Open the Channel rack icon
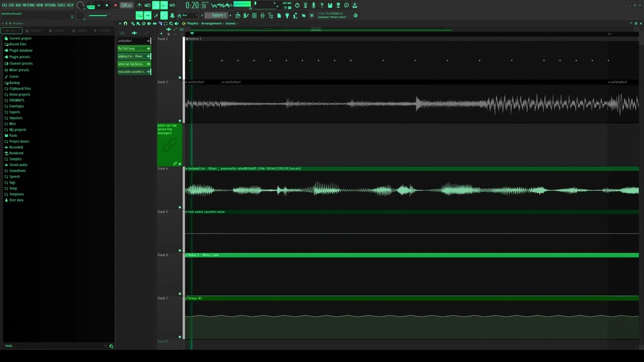 254,16
